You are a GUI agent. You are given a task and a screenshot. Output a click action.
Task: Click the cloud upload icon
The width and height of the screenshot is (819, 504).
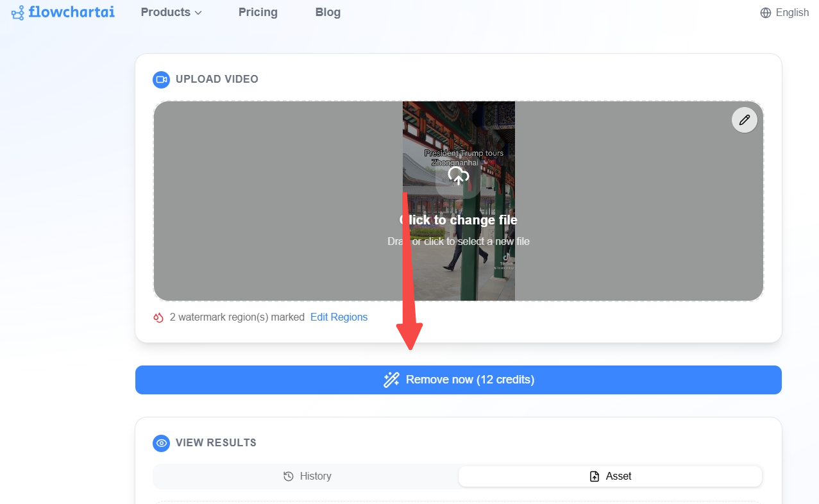coord(458,176)
